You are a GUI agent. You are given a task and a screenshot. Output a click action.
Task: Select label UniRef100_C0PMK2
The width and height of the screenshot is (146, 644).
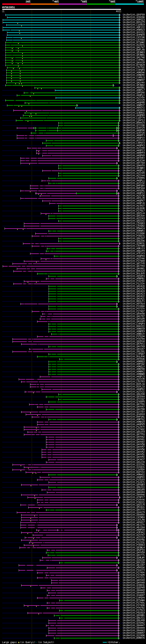point(133,60)
